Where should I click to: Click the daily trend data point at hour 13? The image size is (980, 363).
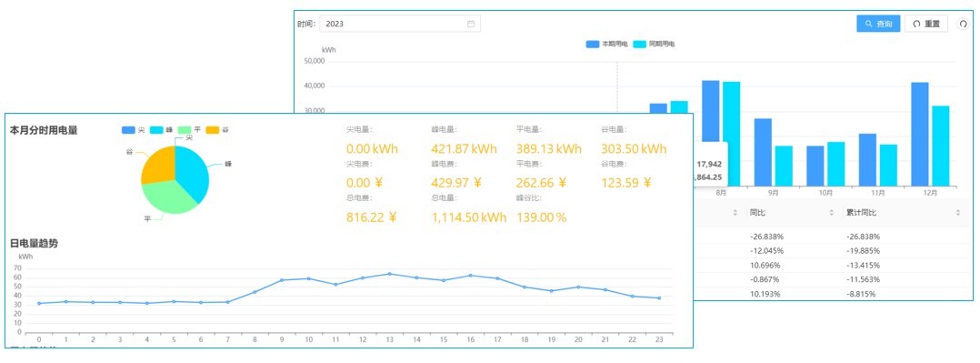(389, 274)
